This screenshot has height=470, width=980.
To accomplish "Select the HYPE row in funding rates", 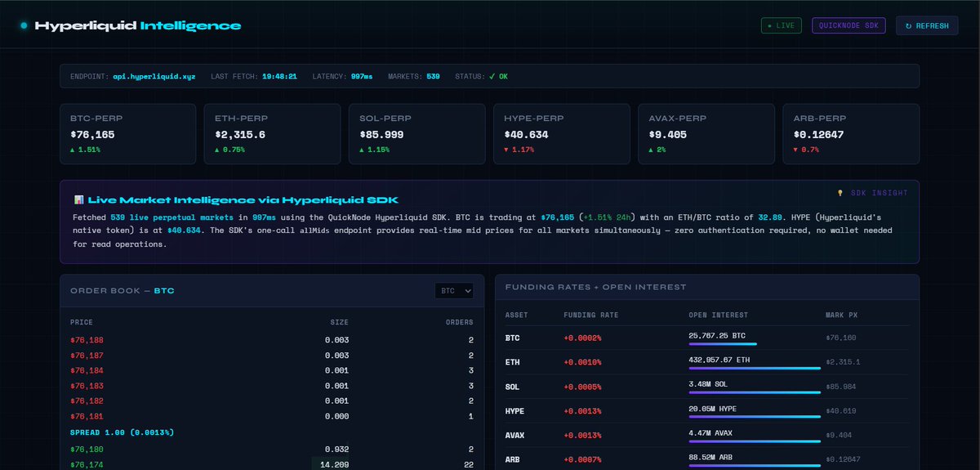I will point(707,411).
